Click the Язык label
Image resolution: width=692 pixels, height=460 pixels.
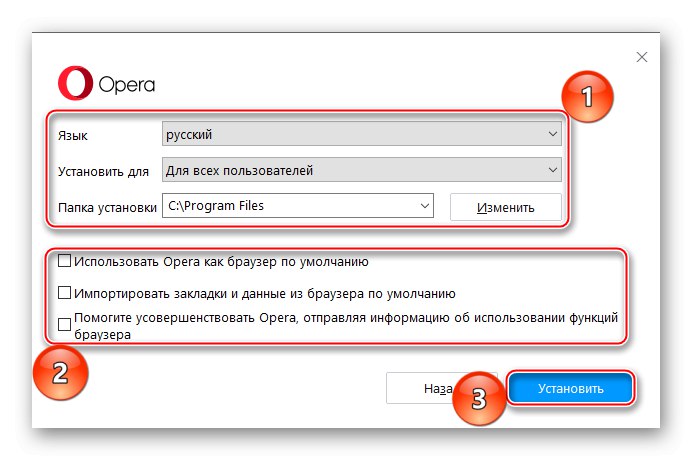click(73, 136)
